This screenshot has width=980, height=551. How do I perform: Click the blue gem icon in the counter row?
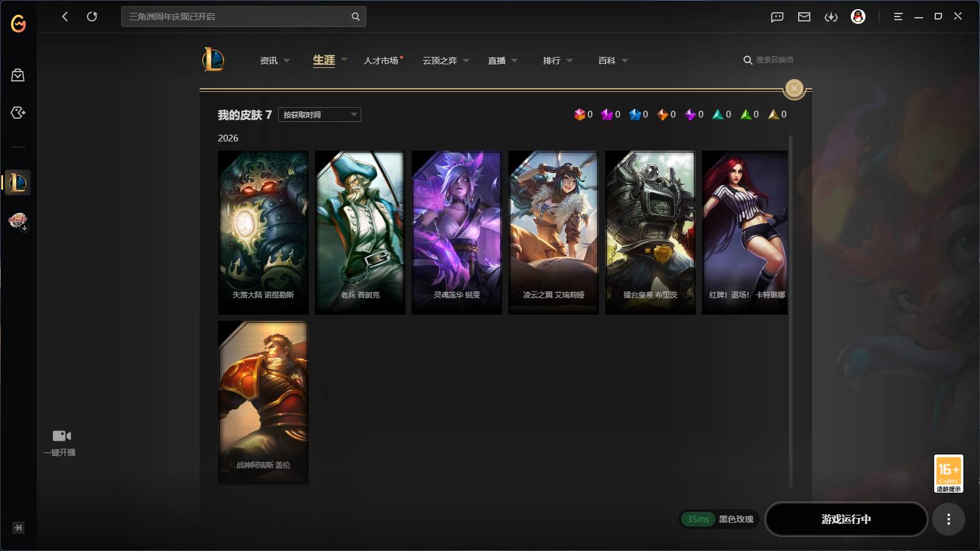click(635, 114)
